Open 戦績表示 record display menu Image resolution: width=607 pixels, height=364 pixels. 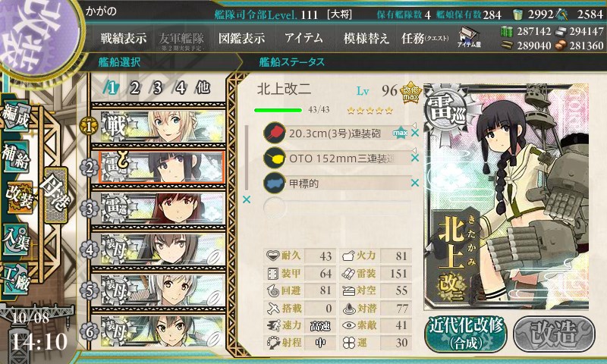[124, 38]
